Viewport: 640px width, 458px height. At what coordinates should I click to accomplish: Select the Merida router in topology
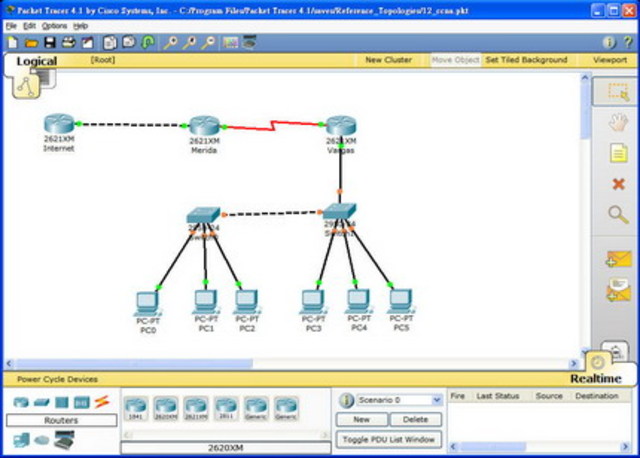click(x=204, y=126)
